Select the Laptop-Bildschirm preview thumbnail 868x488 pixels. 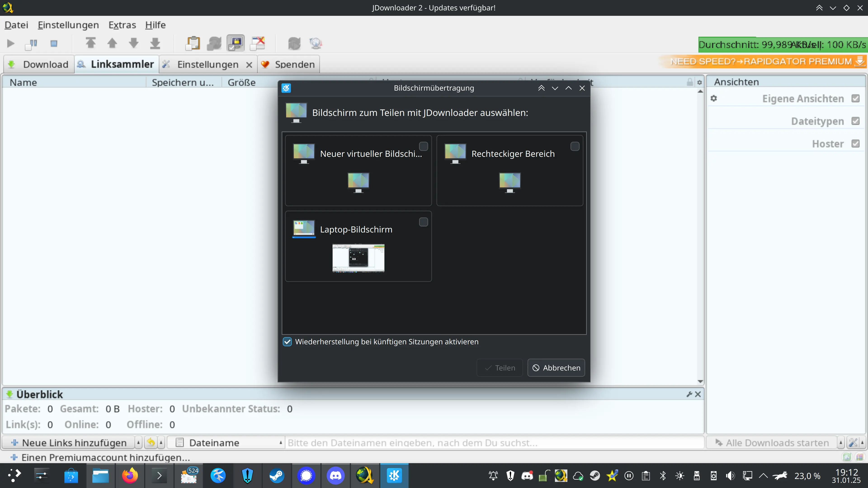(358, 258)
